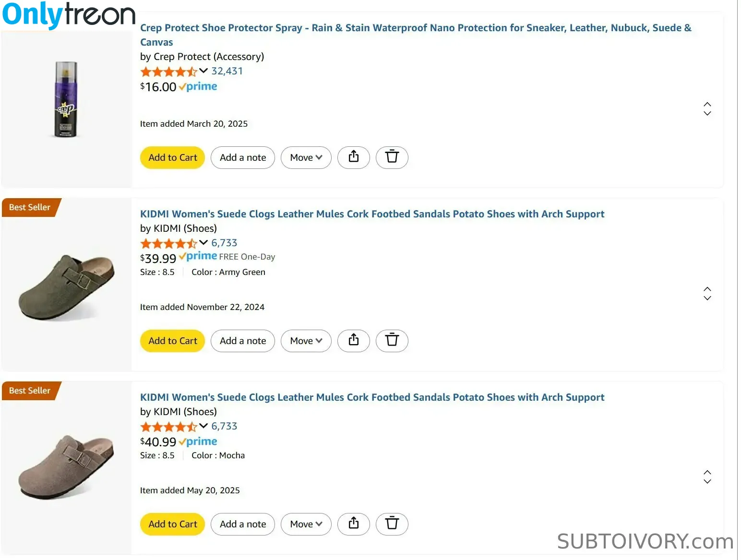This screenshot has height=560, width=741.
Task: Share the Crep Protect spray item
Action: 354,157
